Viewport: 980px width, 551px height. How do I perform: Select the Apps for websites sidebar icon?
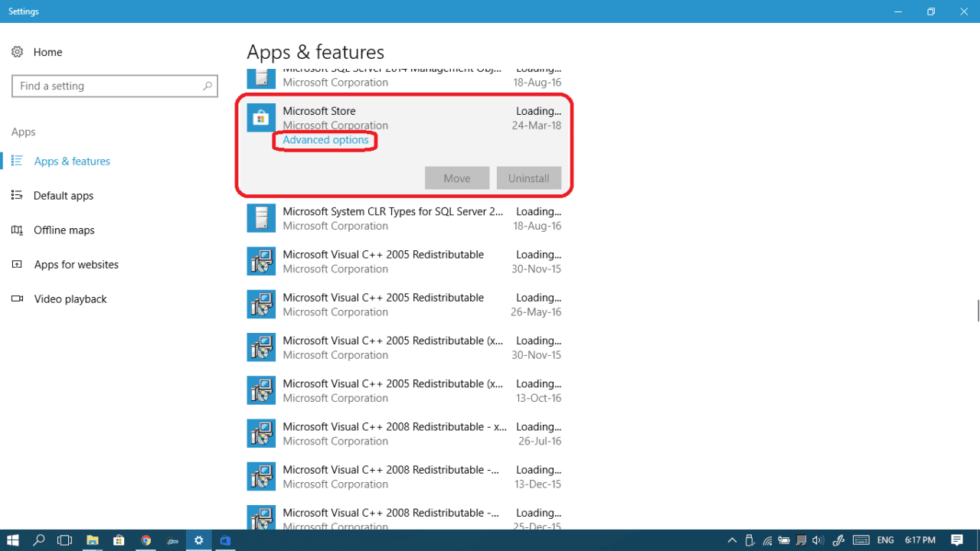[x=16, y=264]
